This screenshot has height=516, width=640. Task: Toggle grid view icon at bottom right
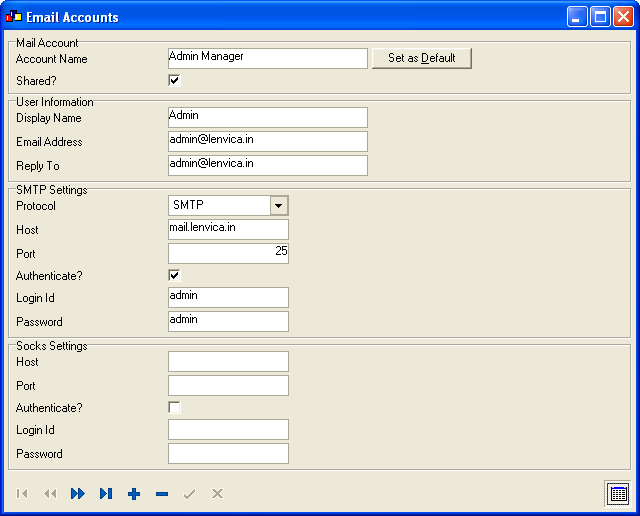pyautogui.click(x=618, y=494)
